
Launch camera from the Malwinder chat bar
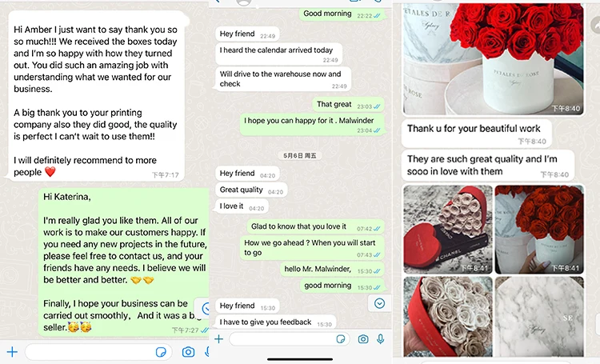pyautogui.click(x=363, y=339)
